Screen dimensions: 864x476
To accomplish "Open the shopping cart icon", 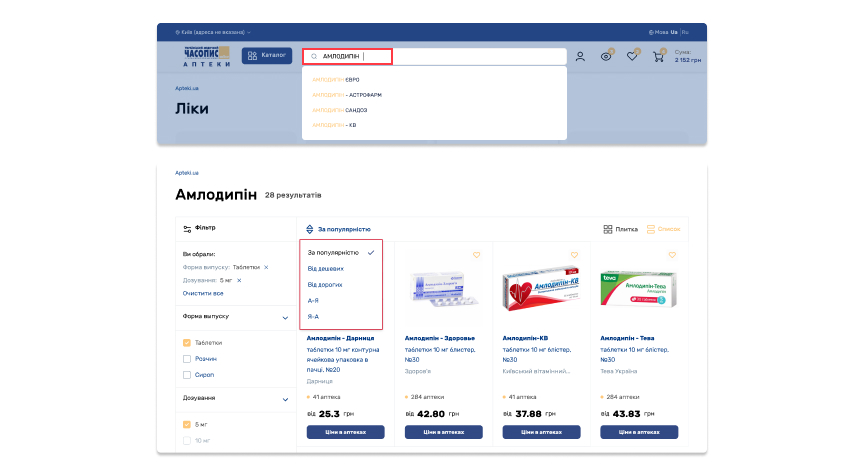I will point(658,56).
